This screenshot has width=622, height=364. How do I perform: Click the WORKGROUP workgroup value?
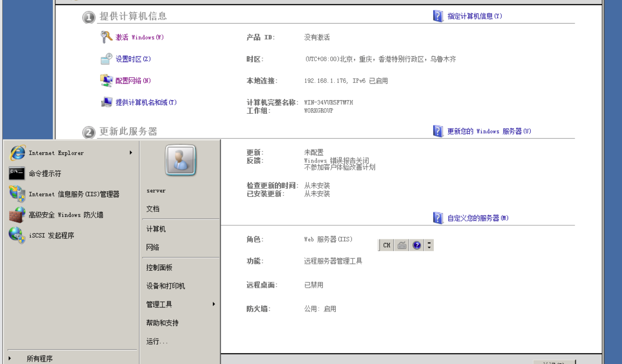click(318, 111)
